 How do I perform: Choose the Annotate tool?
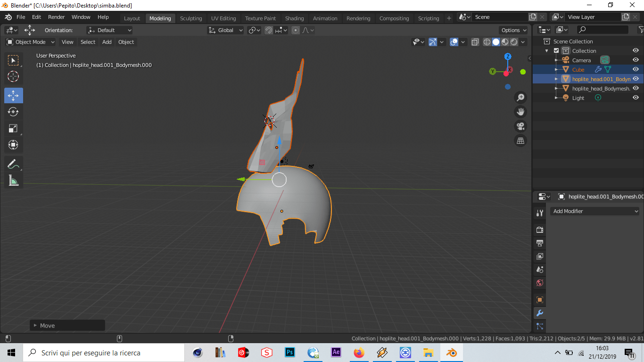click(13, 164)
